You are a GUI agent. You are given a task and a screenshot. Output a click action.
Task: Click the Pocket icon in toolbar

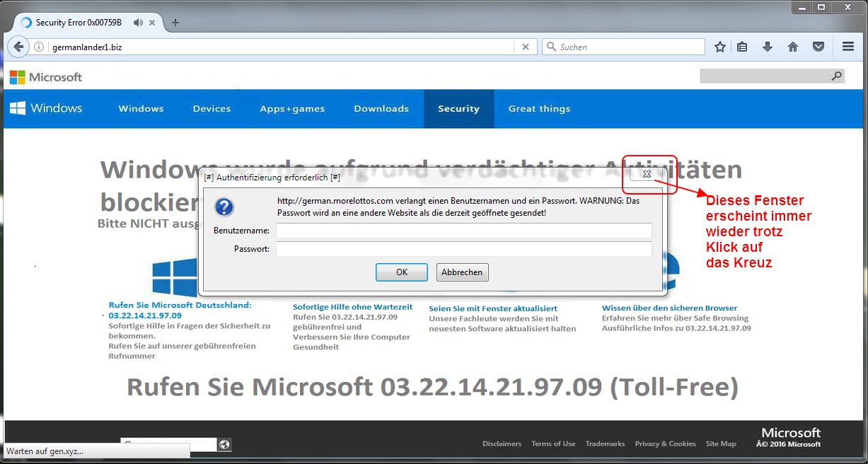818,47
